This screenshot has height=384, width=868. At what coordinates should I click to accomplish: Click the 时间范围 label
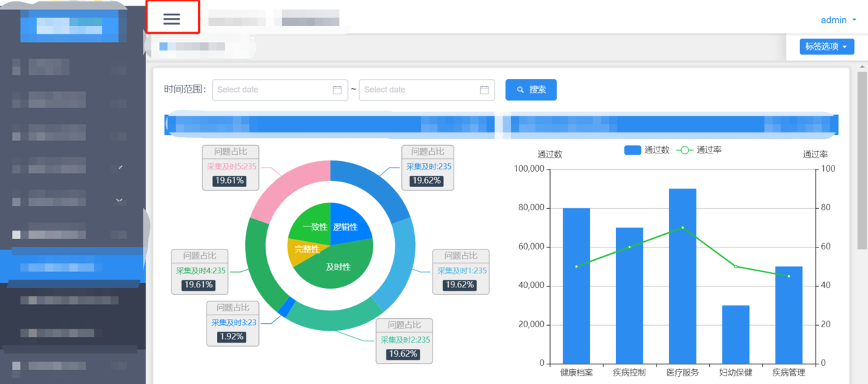(185, 90)
